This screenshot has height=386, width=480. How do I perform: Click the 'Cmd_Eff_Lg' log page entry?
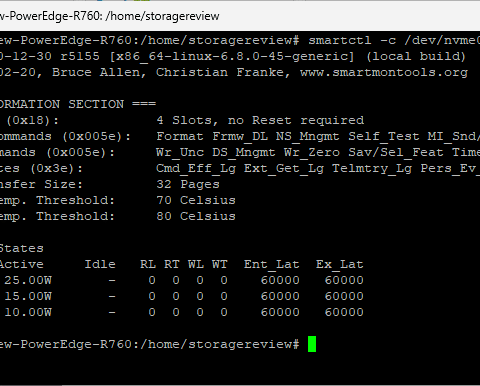pos(196,168)
